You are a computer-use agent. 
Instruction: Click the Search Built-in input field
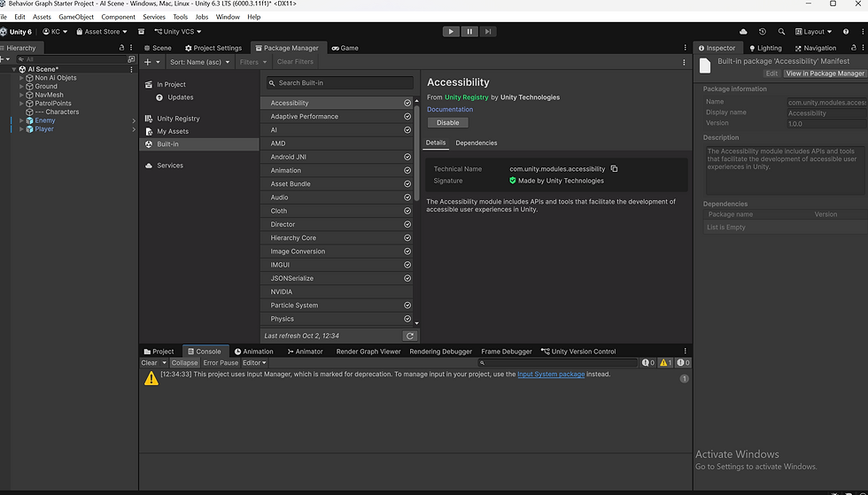340,83
